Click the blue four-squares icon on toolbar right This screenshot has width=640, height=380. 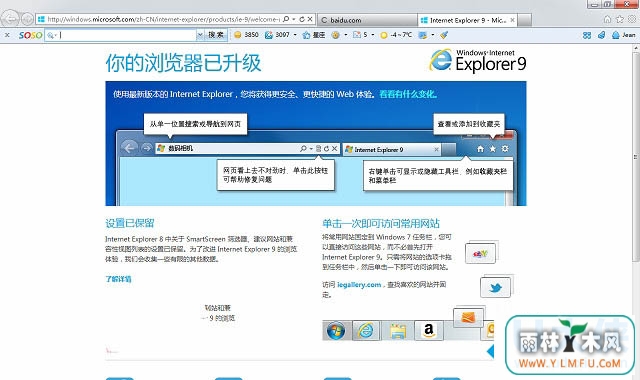pyautogui.click(x=587, y=36)
